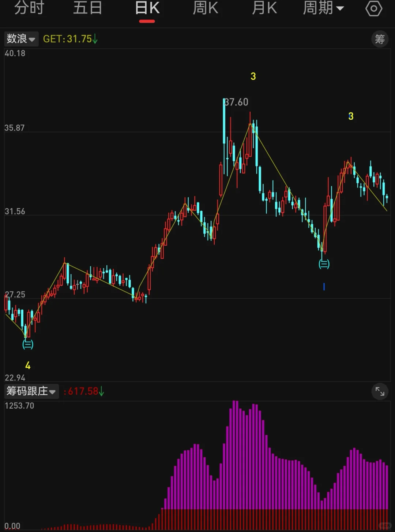Screen dimensions: 395x532
Task: Click the yellow wave label 4
Action: tap(28, 365)
